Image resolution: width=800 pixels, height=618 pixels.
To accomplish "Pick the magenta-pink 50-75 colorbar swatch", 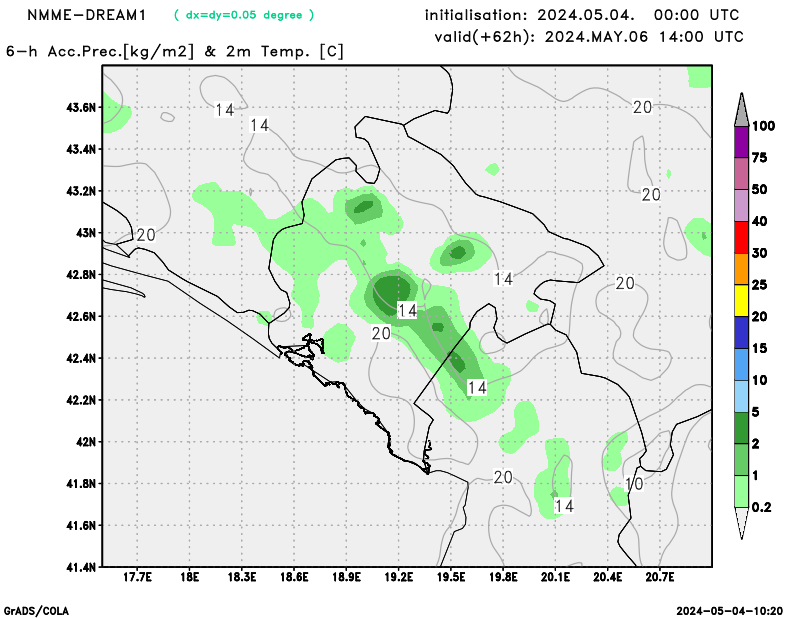I will point(741,174).
